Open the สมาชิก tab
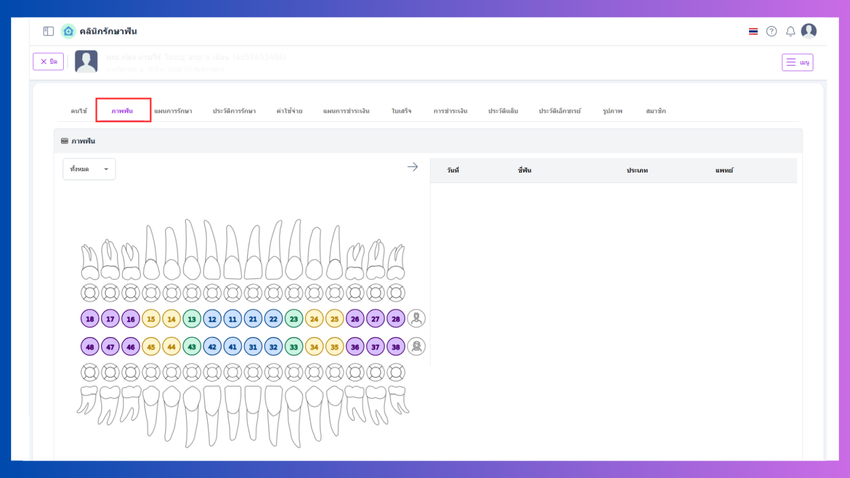The width and height of the screenshot is (850, 478). 656,111
